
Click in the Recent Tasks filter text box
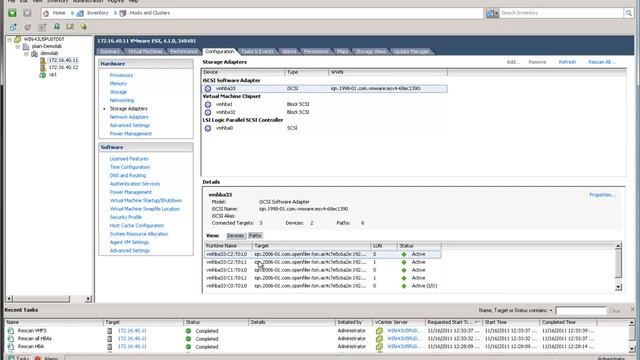pyautogui.click(x=581, y=311)
